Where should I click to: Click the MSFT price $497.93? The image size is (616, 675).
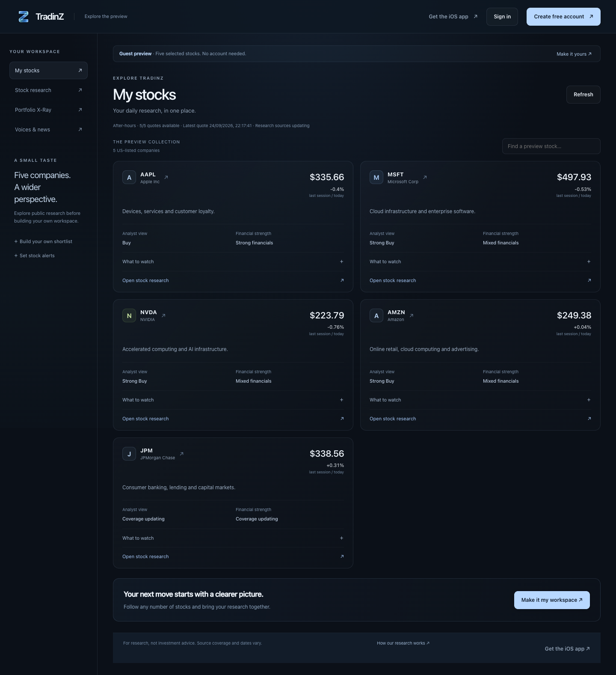(x=574, y=177)
